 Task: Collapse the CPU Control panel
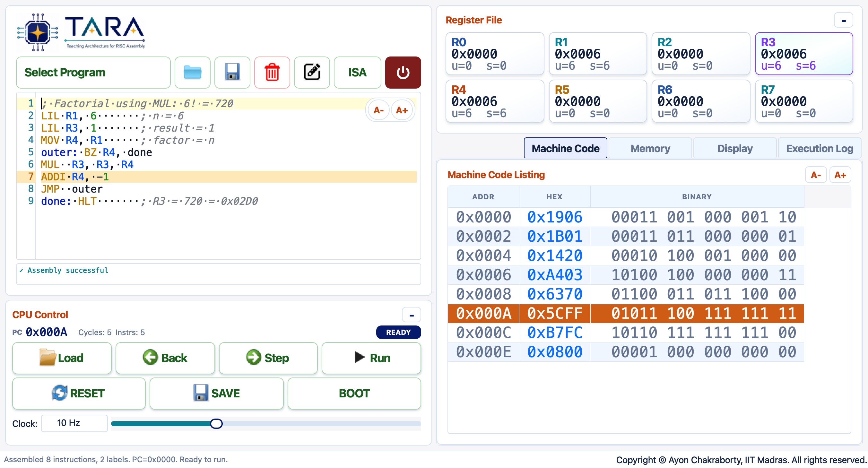click(x=412, y=315)
